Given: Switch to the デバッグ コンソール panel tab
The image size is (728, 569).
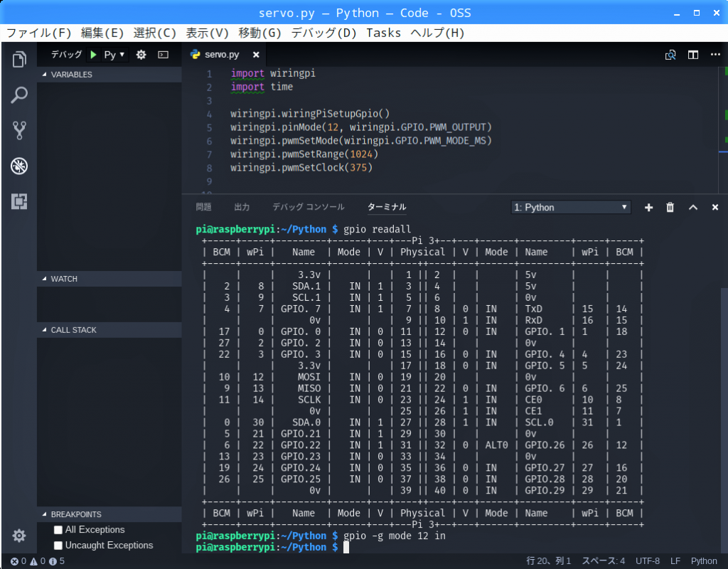Looking at the screenshot, I should point(308,207).
